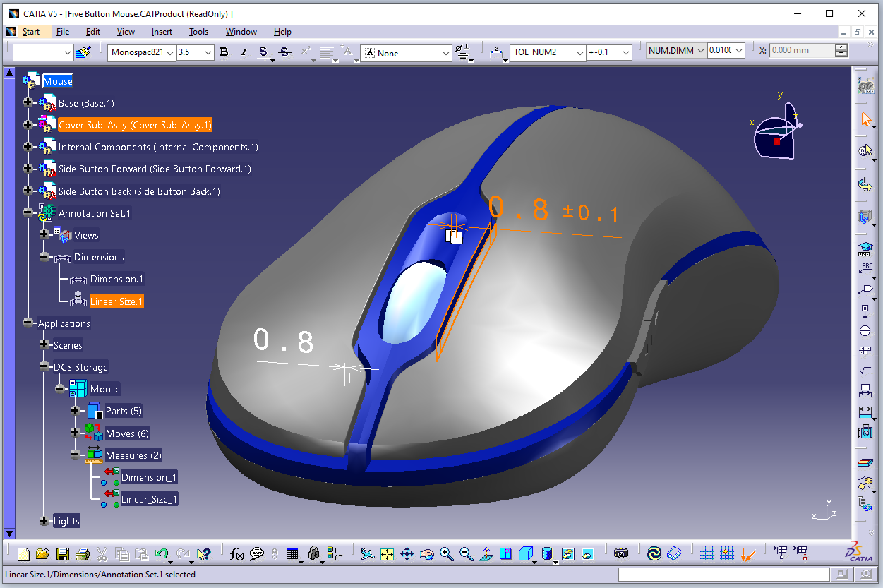Select the Fit All In view icon

coord(387,554)
